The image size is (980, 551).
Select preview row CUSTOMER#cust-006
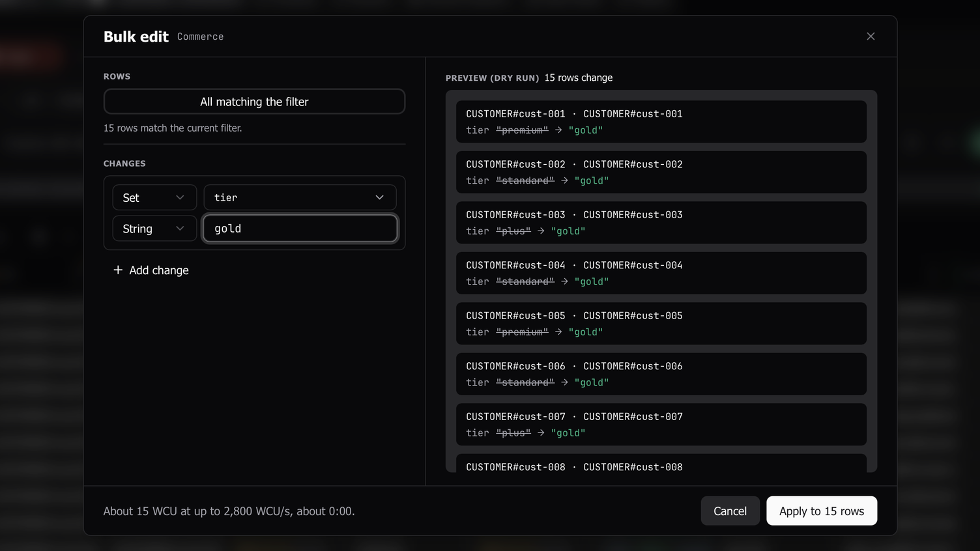(x=661, y=374)
